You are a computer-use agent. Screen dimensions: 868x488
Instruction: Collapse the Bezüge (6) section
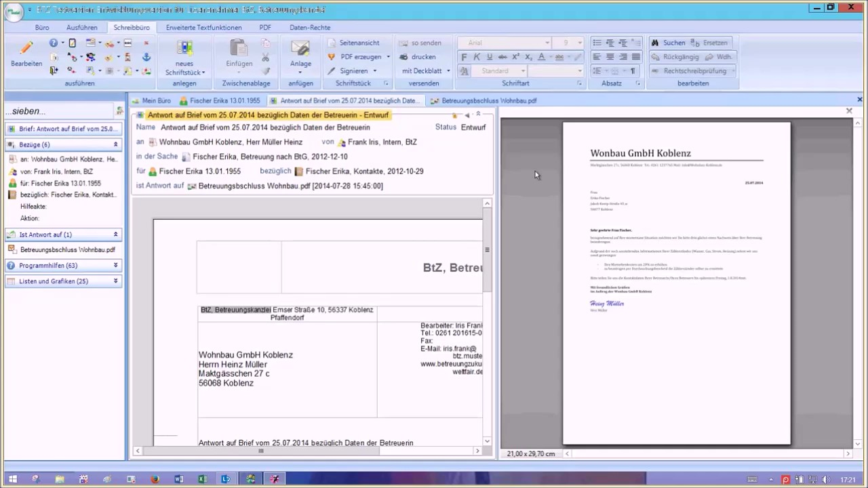coord(115,144)
